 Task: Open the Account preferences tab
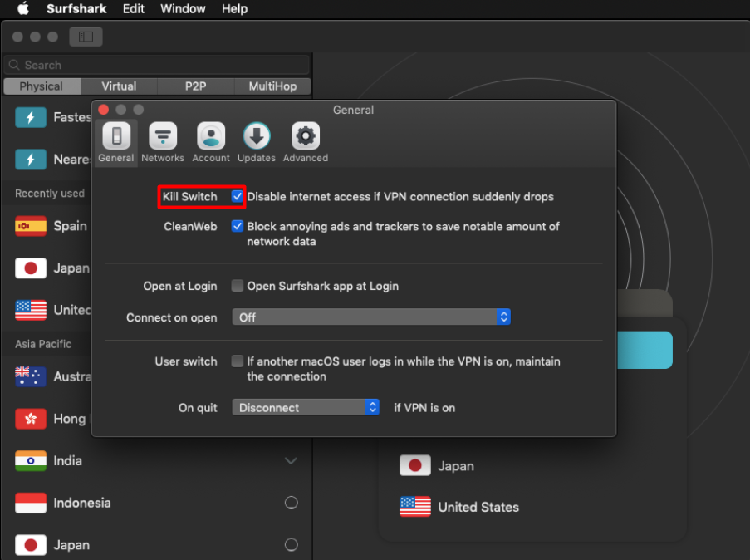(211, 142)
